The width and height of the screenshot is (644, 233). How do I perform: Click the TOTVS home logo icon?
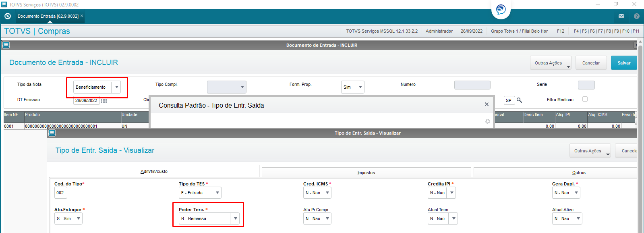click(x=7, y=16)
